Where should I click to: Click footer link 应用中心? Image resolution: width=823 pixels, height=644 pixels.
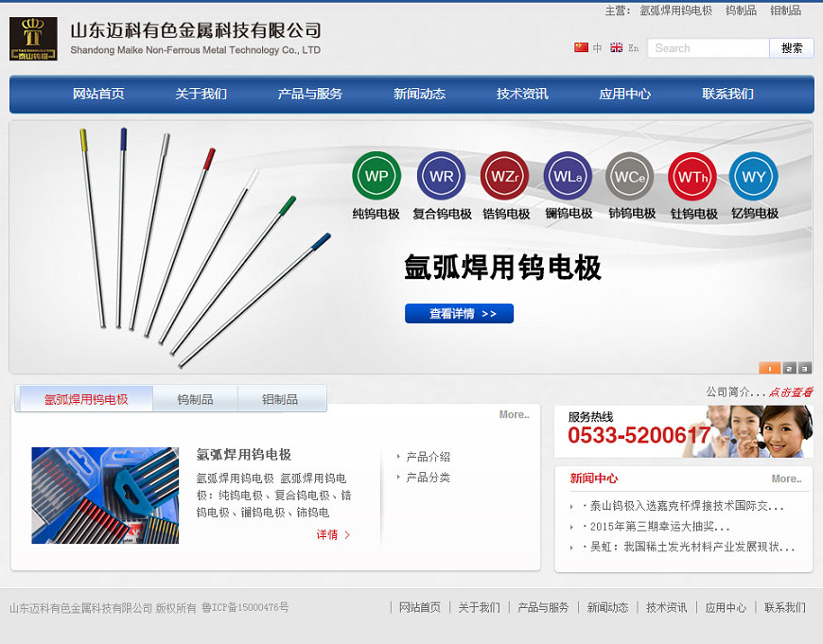point(726,607)
